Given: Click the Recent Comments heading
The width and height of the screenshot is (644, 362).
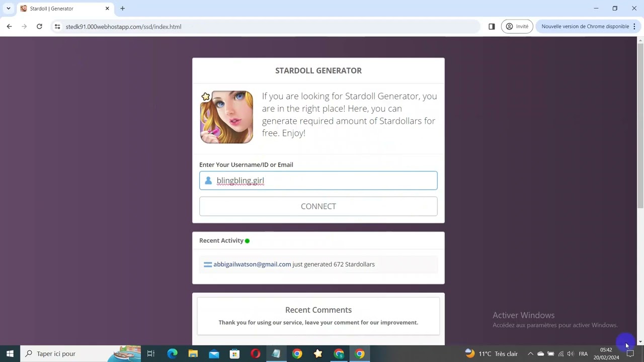Looking at the screenshot, I should point(318,310).
